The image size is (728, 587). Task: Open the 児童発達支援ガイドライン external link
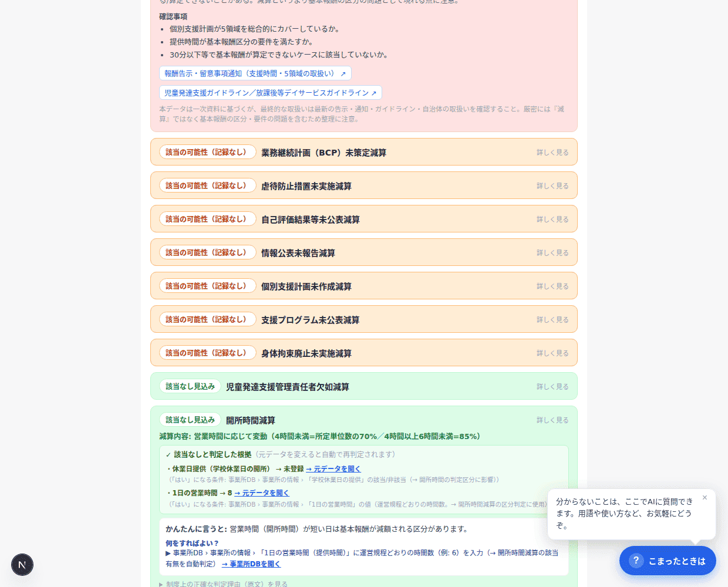[271, 93]
